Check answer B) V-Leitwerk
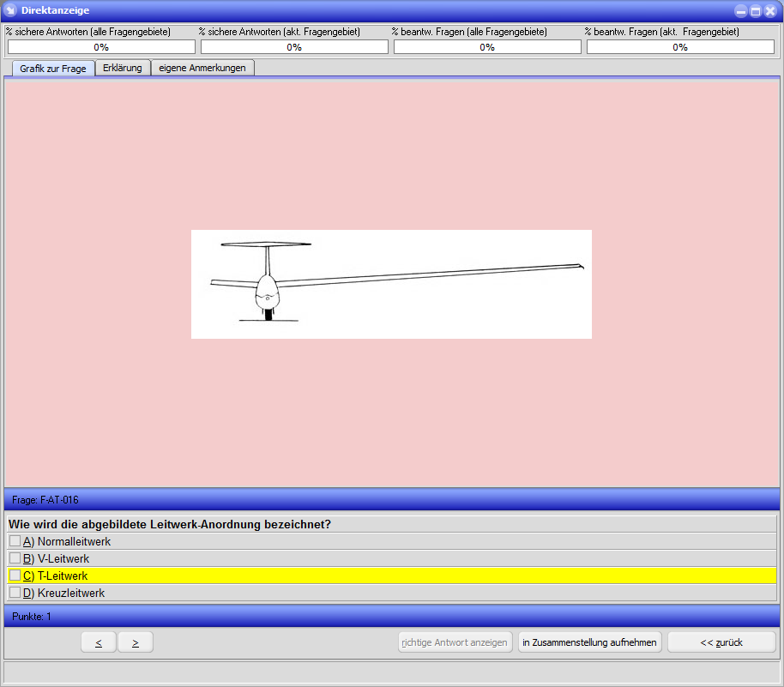The width and height of the screenshot is (784, 687). pos(15,558)
